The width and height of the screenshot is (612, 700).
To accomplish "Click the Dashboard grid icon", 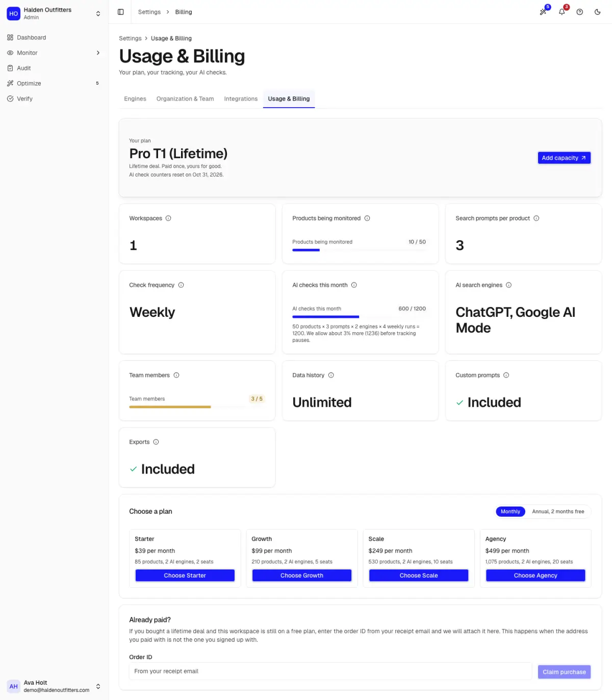I will [10, 37].
